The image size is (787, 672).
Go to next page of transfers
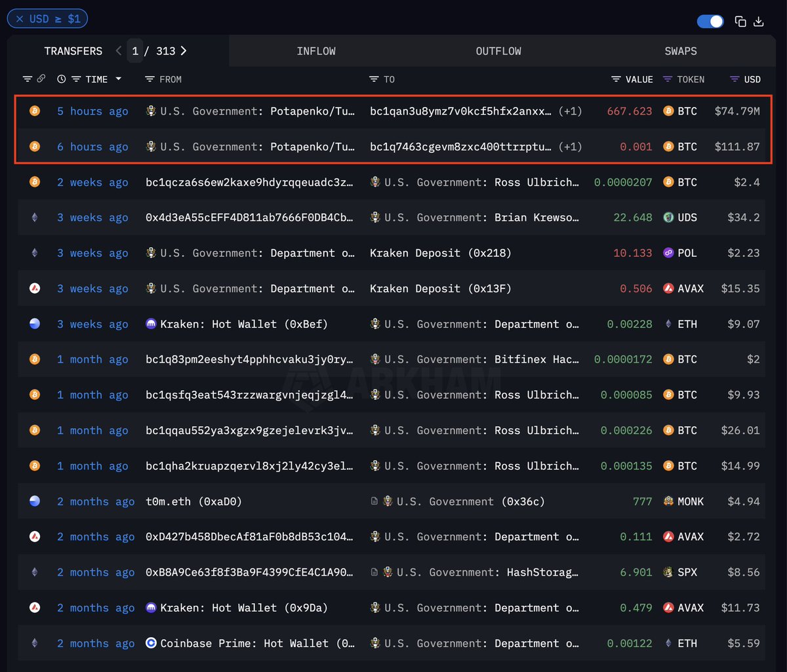184,51
